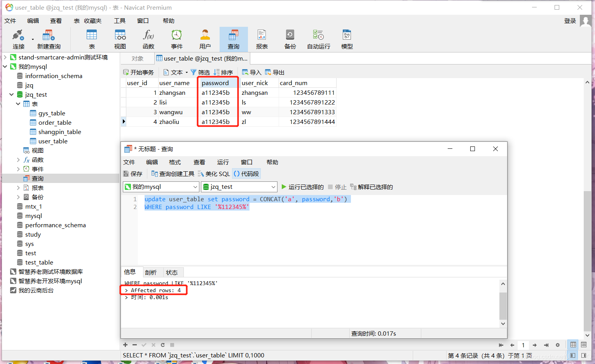Click Explain Selected (解释已选择的) button
The image size is (595, 364).
click(x=372, y=187)
